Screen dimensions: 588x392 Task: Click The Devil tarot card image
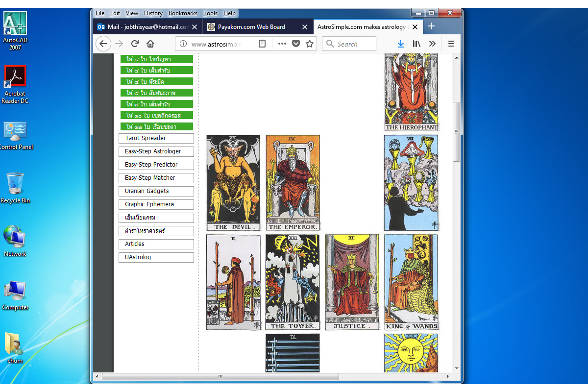pos(233,183)
